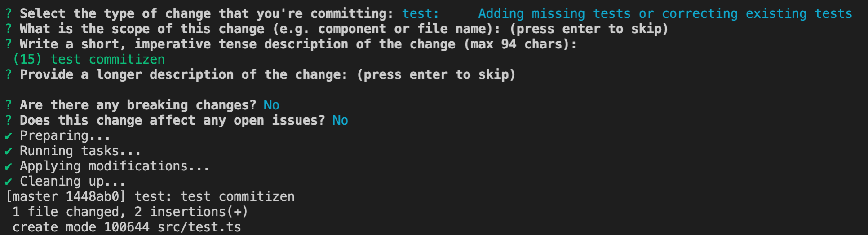Image resolution: width=868 pixels, height=235 pixels.
Task: Click the '(15)' character counter
Action: pos(27,59)
